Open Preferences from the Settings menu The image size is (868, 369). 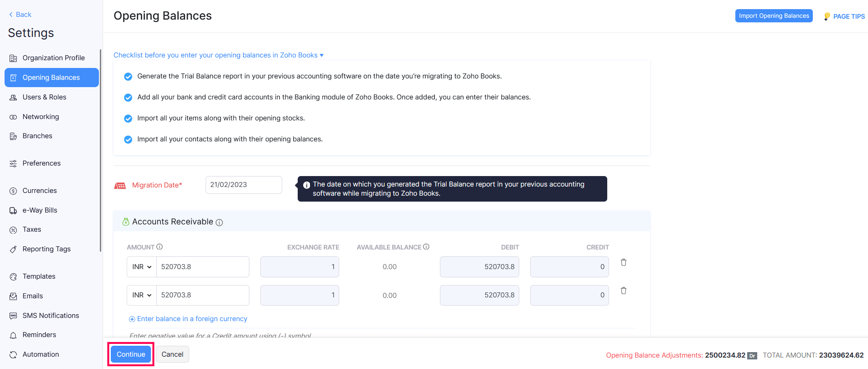click(41, 163)
